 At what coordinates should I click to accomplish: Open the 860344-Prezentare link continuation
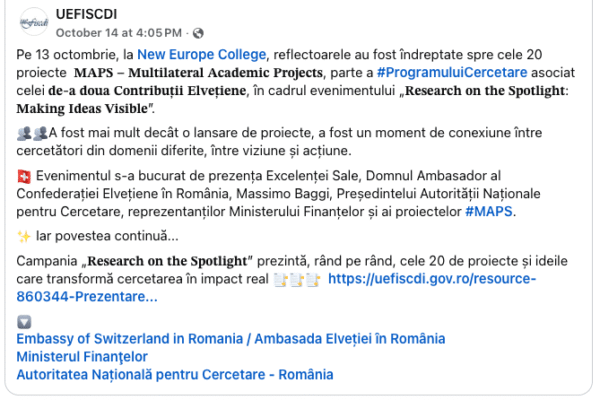87,297
